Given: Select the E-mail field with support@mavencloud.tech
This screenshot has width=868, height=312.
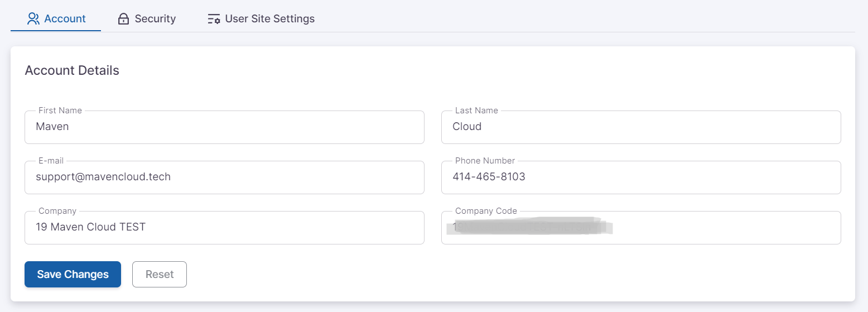Looking at the screenshot, I should point(224,177).
